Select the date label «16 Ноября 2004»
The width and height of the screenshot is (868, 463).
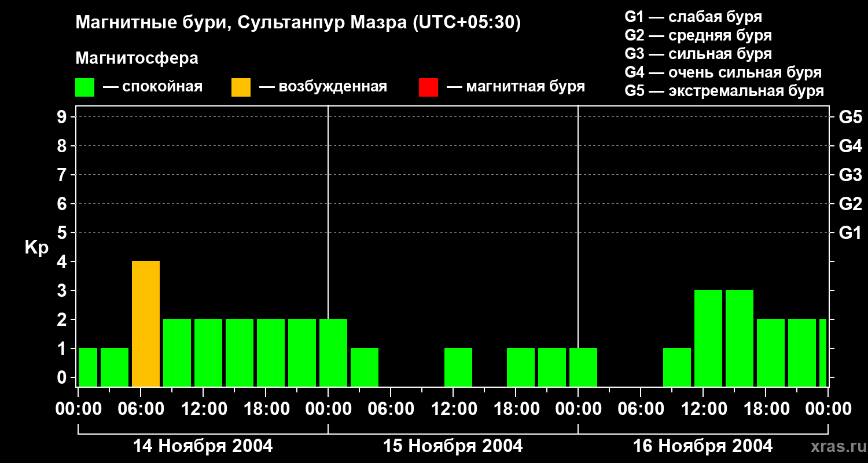click(x=703, y=446)
